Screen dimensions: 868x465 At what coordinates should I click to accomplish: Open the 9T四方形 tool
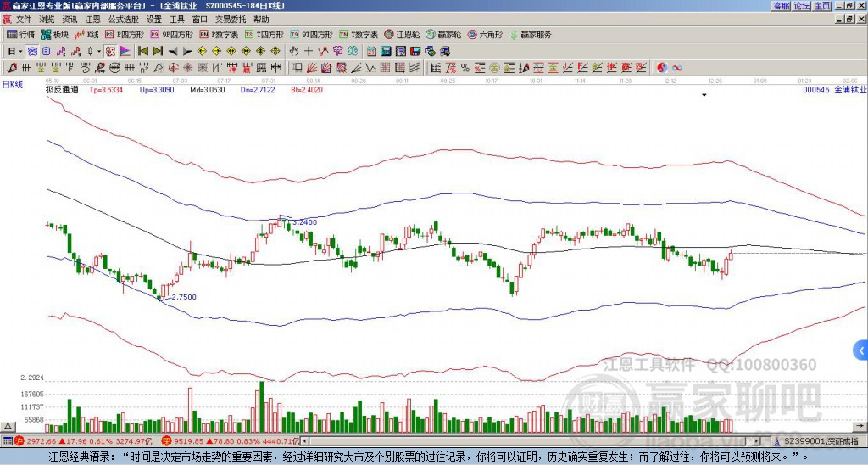coord(311,34)
